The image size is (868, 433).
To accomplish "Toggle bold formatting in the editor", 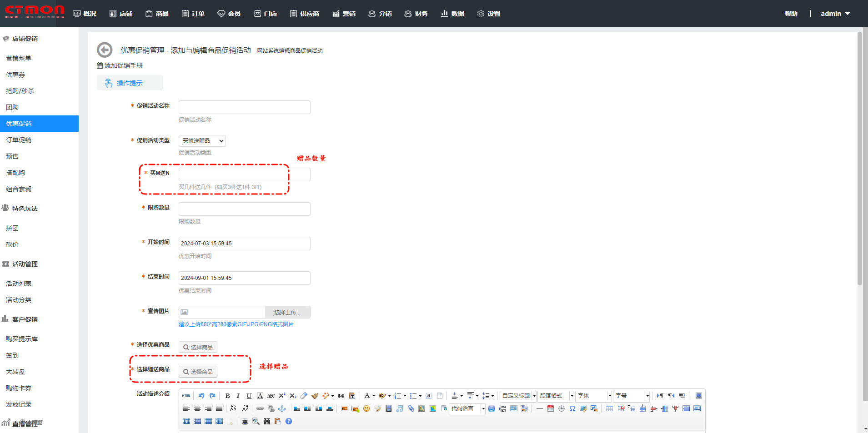I will (x=227, y=396).
